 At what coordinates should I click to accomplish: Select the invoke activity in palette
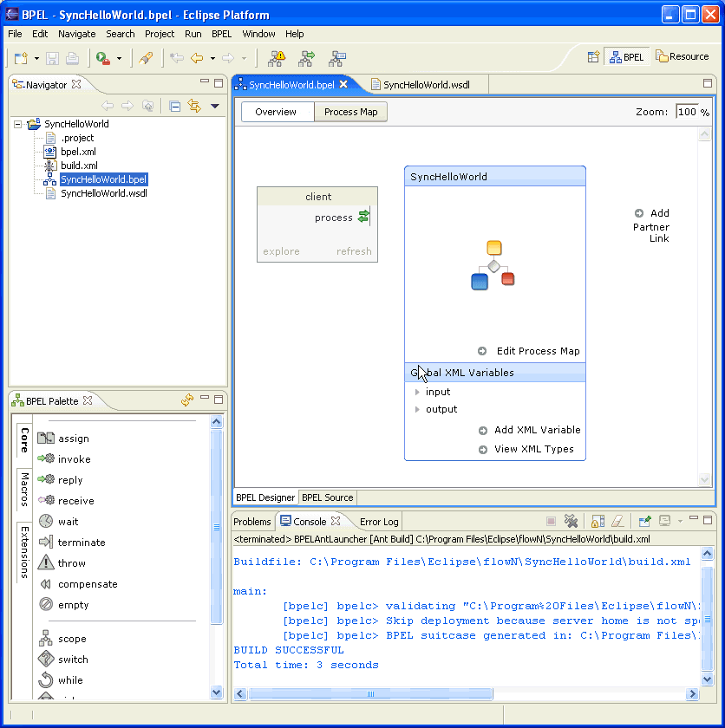click(64, 458)
